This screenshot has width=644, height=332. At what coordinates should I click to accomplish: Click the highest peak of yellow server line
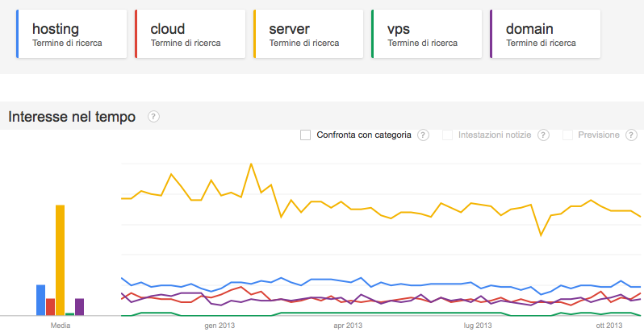(251, 164)
